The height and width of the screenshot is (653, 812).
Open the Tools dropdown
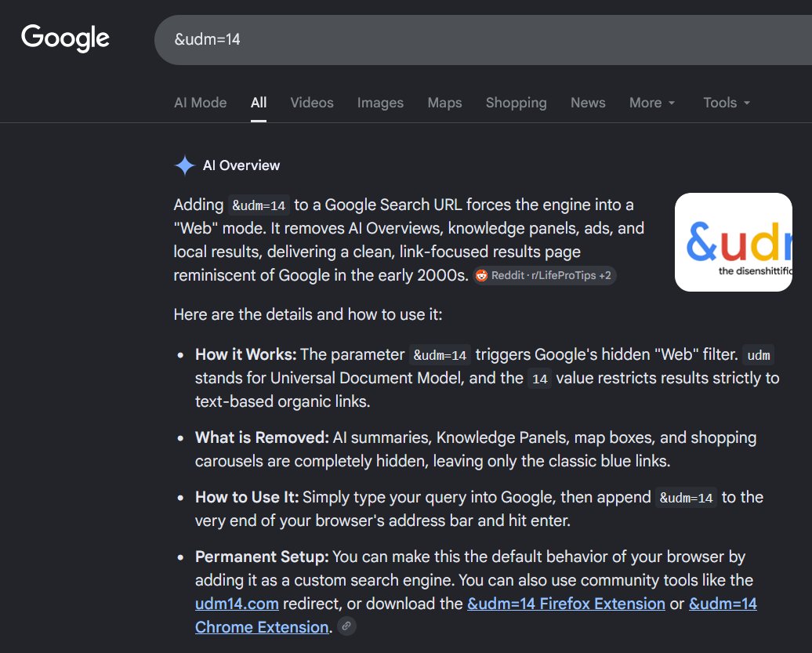coord(727,103)
